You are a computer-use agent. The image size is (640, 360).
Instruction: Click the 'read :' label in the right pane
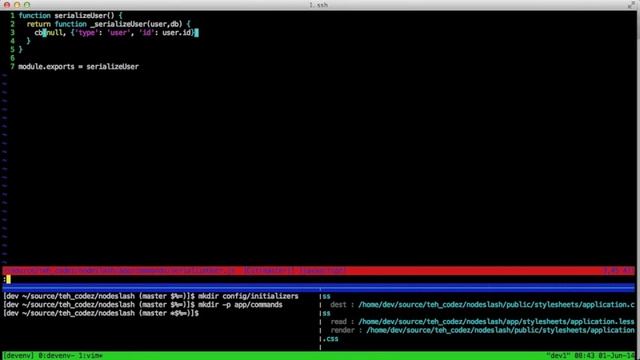(342, 322)
